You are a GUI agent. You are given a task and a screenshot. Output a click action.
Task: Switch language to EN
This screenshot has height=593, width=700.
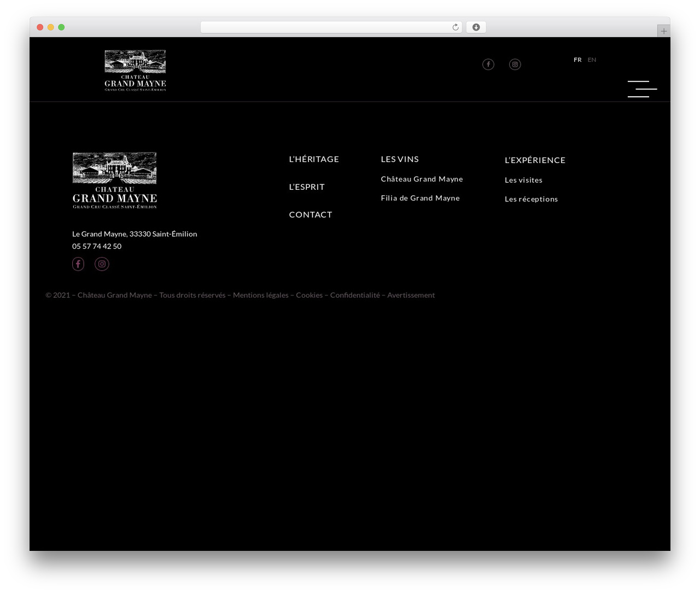[592, 60]
